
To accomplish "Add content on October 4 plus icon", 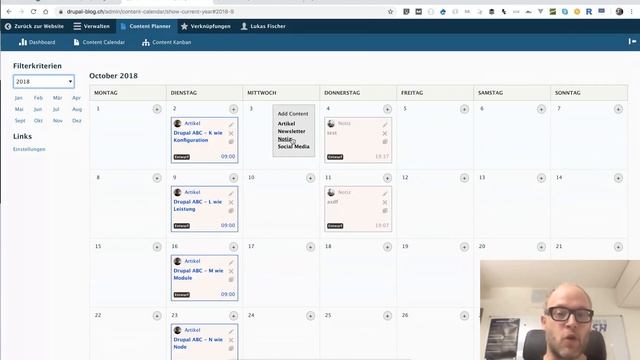I will (387, 109).
